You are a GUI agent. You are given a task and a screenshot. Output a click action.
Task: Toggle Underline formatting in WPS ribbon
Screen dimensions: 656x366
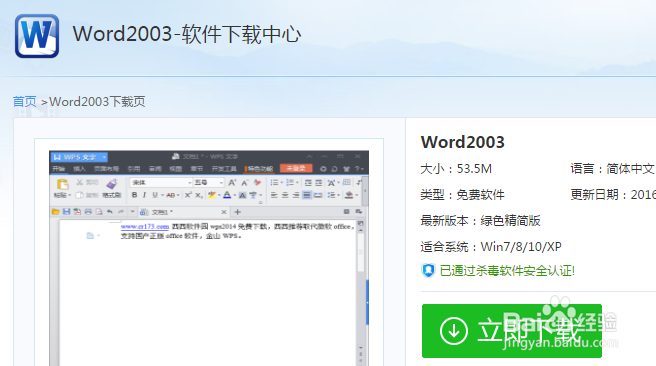(x=155, y=195)
